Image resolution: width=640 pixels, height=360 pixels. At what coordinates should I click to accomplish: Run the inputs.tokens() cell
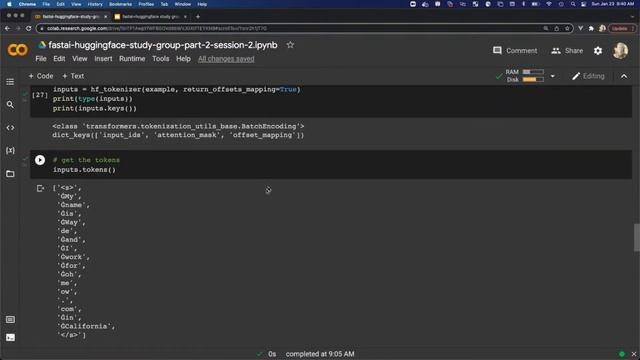click(x=40, y=160)
